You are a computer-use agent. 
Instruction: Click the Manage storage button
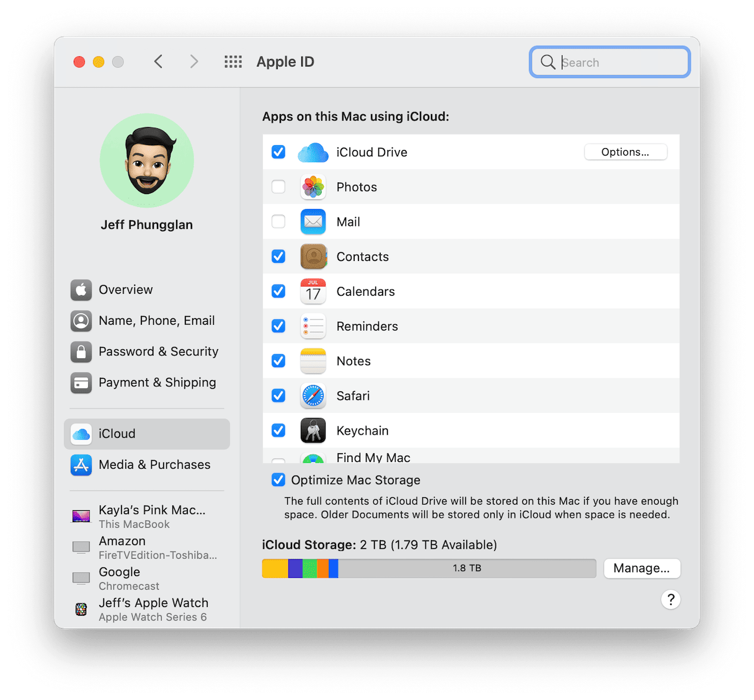642,568
